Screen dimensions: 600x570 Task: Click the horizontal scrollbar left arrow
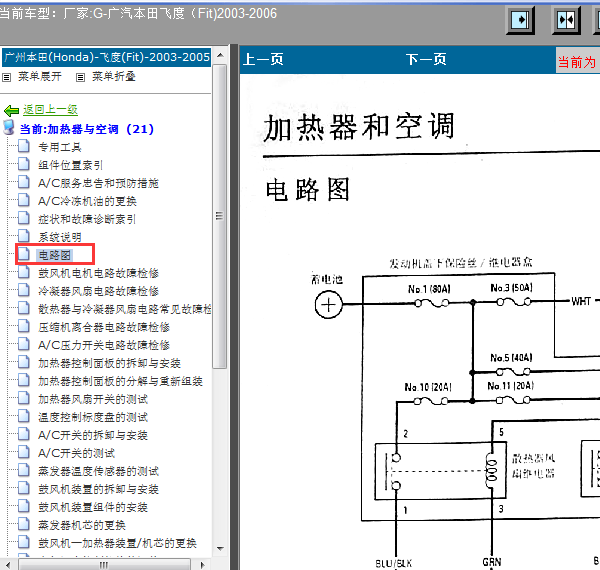8,565
